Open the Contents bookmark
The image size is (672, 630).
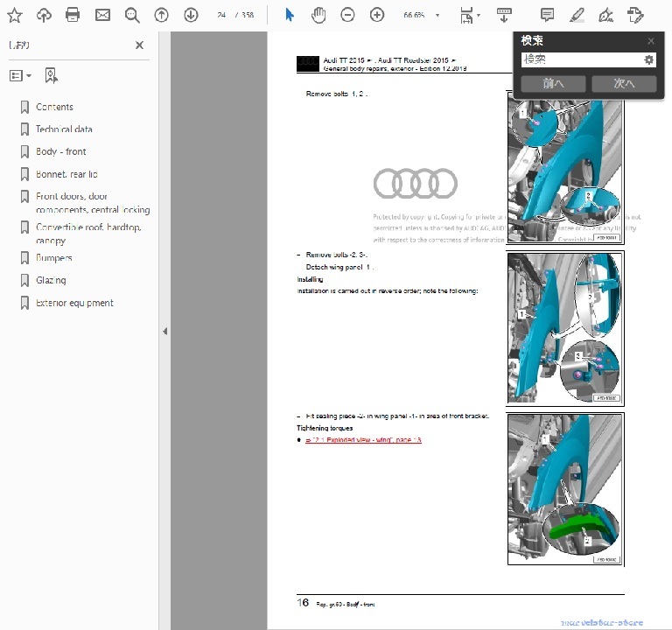(x=54, y=107)
